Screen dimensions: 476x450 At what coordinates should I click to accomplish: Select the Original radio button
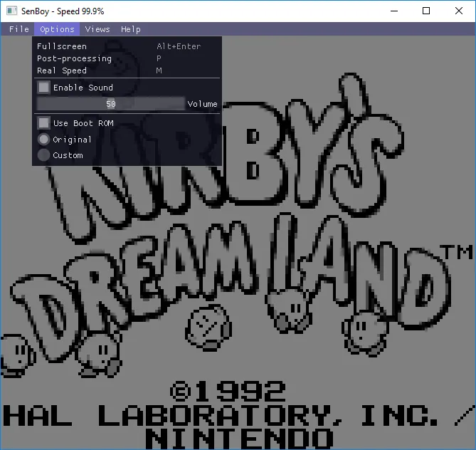point(43,139)
